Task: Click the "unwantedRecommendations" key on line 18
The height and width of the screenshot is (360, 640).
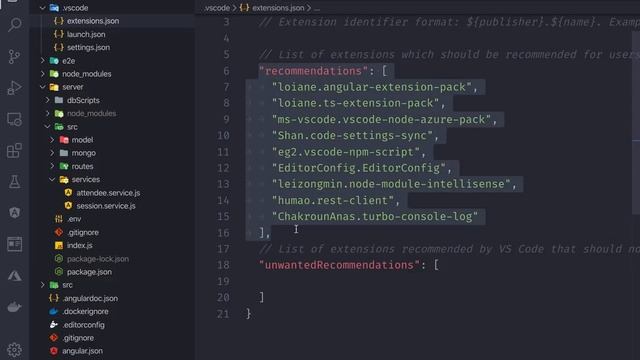Action: tap(340, 265)
